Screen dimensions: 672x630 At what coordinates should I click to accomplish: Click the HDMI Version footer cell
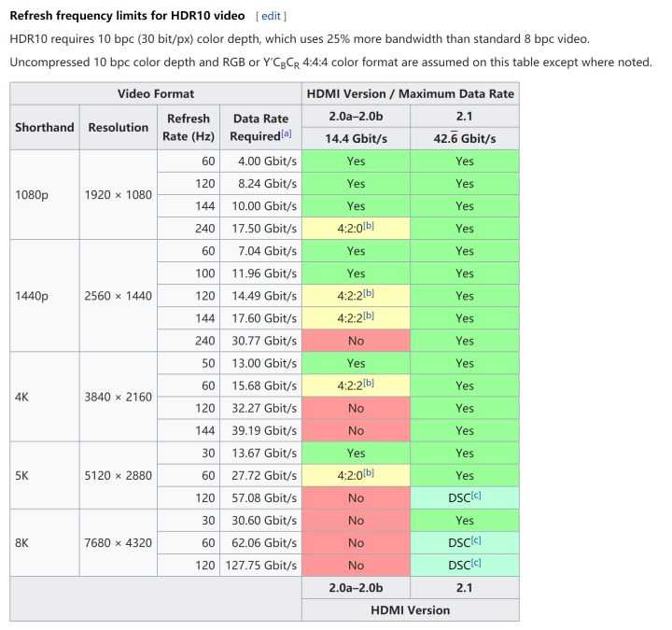pos(410,609)
